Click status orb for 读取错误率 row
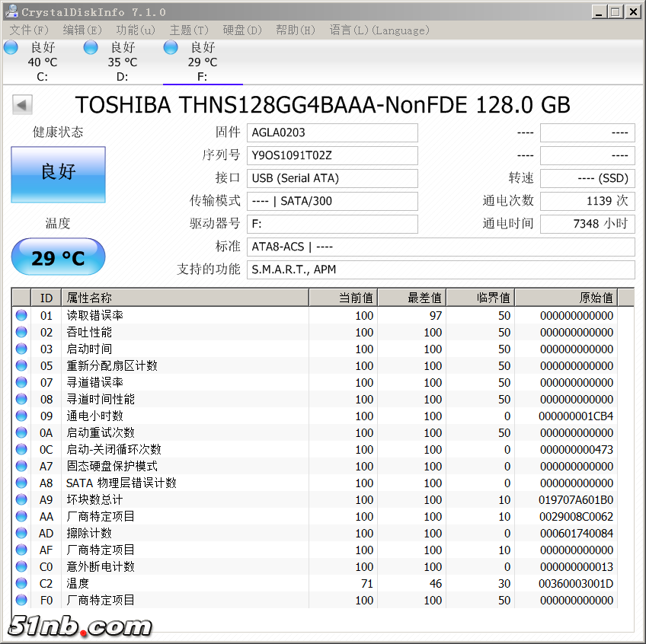Screen dimensions: 646x644 [x=21, y=315]
